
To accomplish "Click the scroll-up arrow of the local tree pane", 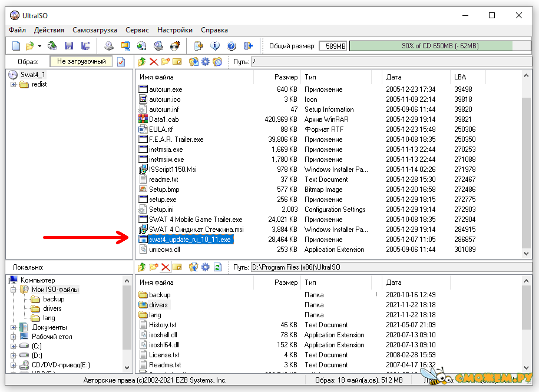I will click(127, 281).
